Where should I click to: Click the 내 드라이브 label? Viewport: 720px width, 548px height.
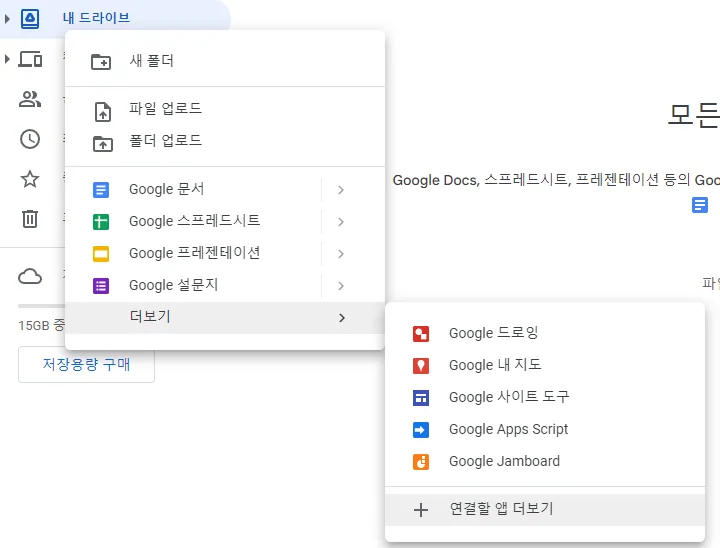coord(96,18)
